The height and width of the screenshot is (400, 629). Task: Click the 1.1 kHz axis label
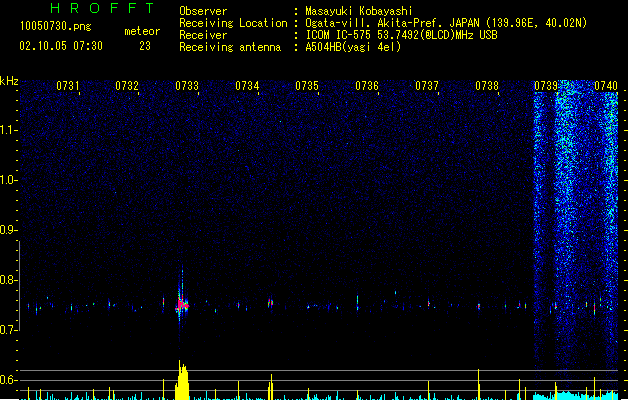[8, 130]
